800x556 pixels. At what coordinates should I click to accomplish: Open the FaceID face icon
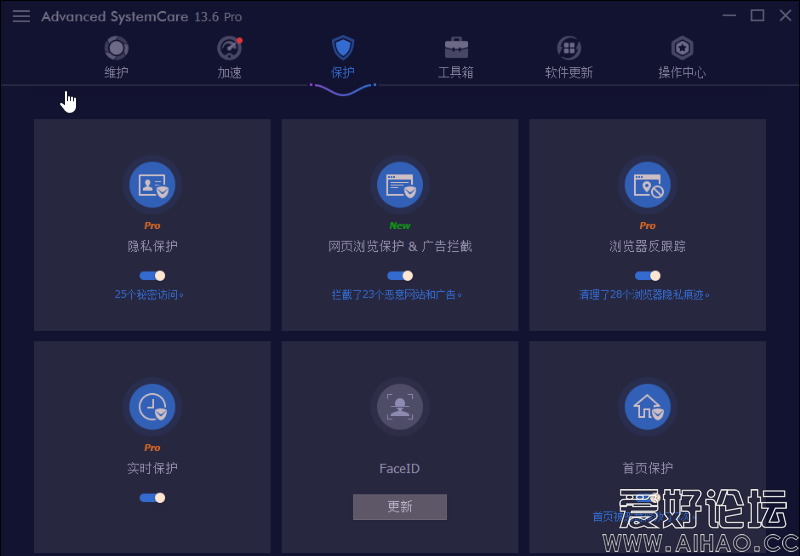click(x=400, y=407)
